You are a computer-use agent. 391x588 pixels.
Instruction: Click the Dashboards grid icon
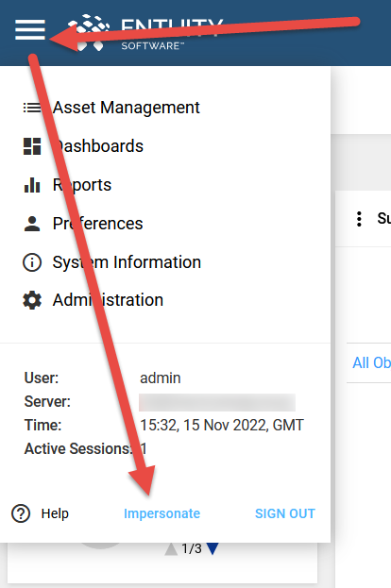click(32, 146)
